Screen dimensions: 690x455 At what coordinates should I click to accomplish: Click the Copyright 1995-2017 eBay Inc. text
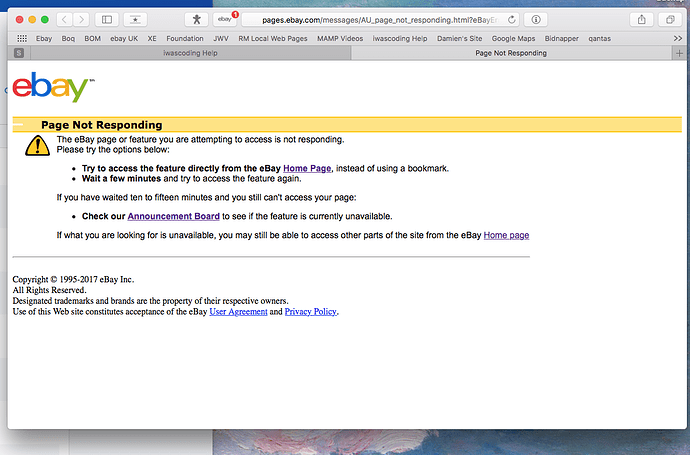tap(73, 279)
